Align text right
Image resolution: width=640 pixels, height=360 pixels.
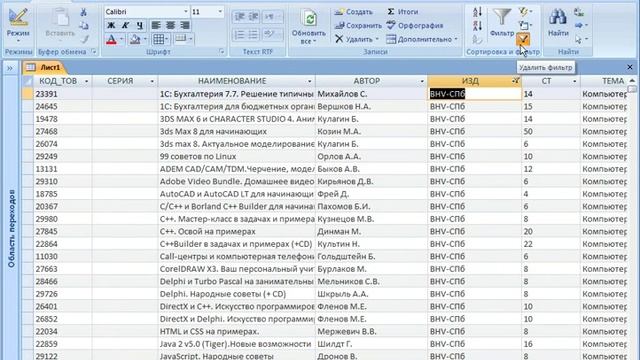click(x=184, y=25)
